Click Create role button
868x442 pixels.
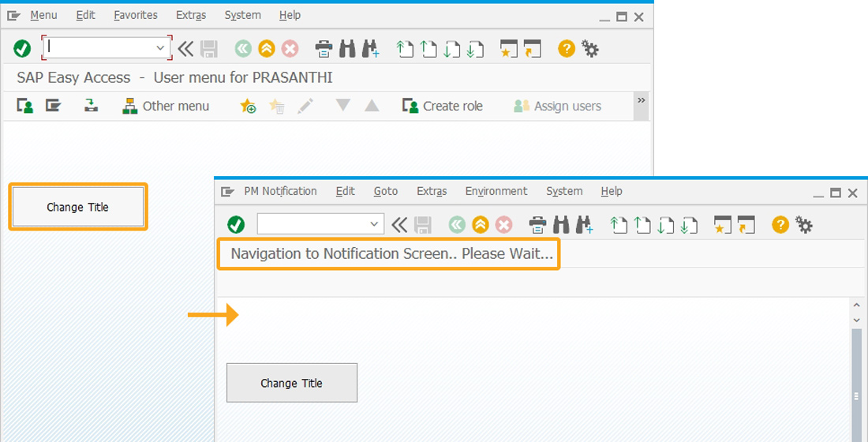443,106
